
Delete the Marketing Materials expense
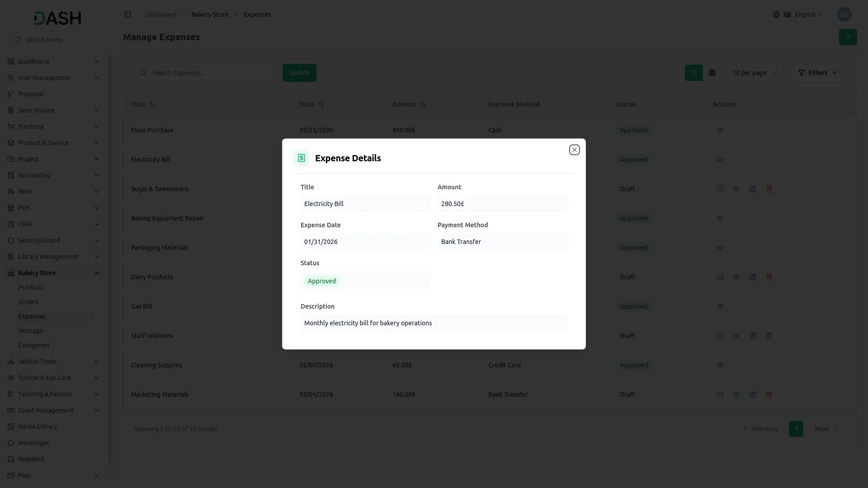pos(769,394)
